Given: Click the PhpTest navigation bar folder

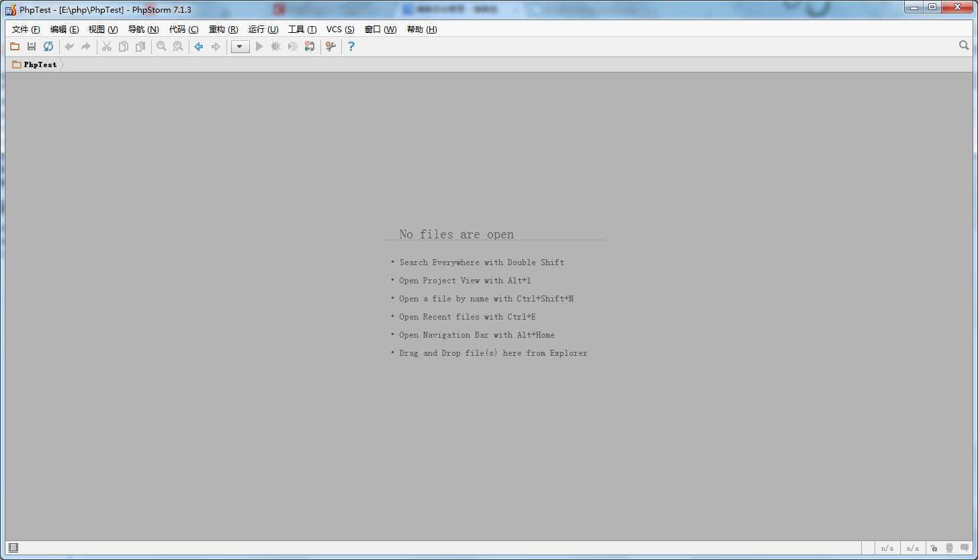Looking at the screenshot, I should [x=35, y=64].
